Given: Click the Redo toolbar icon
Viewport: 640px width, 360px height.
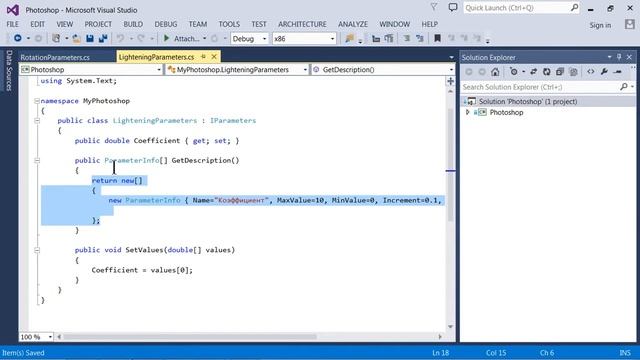Looking at the screenshot, I should (141, 38).
